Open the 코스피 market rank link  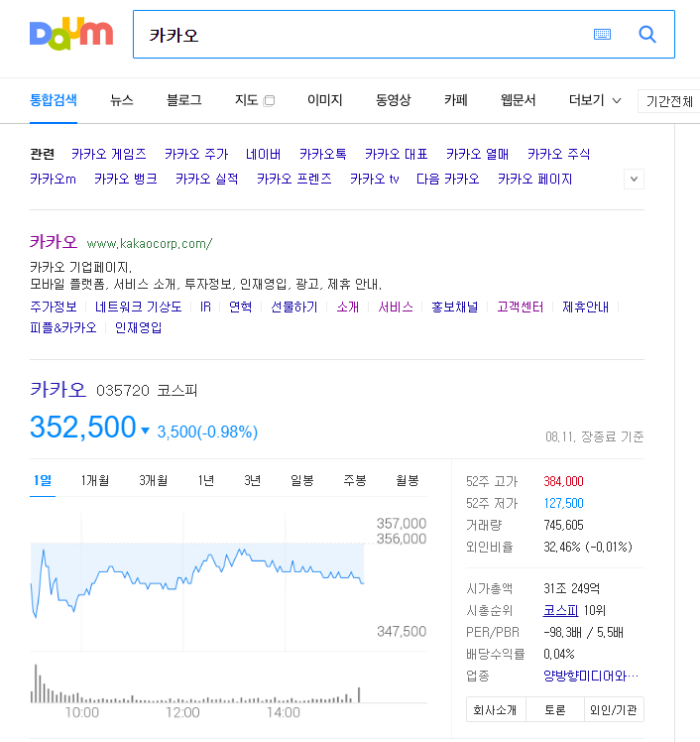coord(560,610)
